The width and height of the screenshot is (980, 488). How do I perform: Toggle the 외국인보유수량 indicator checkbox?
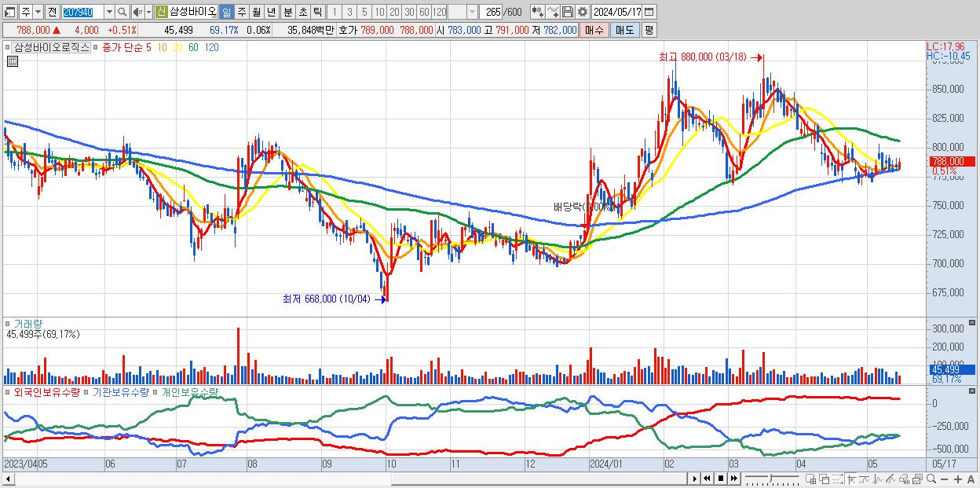coord(8,391)
